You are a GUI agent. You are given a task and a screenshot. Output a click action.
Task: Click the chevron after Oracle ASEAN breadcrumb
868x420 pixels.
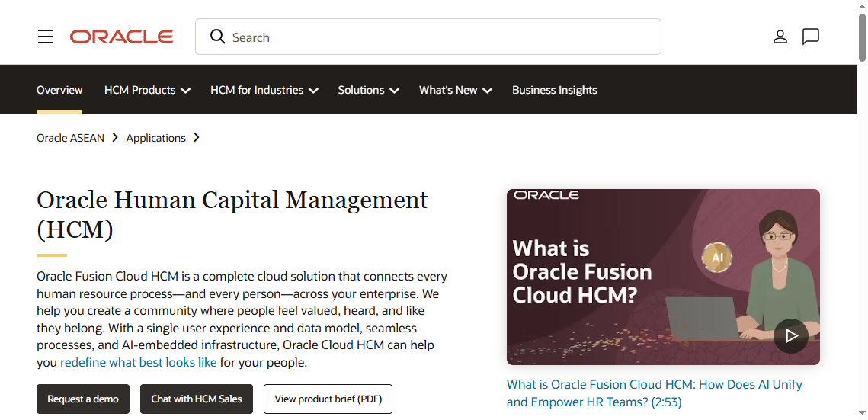click(115, 137)
